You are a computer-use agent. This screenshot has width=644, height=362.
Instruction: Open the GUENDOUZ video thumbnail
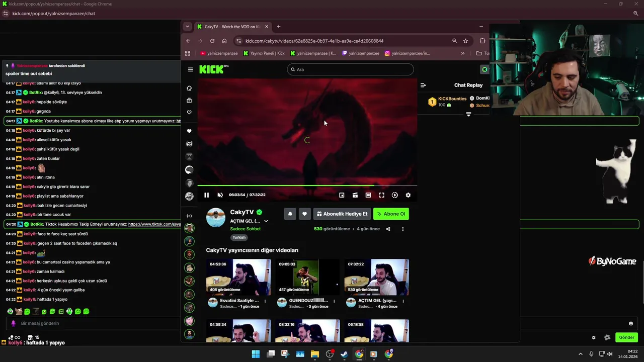click(307, 277)
